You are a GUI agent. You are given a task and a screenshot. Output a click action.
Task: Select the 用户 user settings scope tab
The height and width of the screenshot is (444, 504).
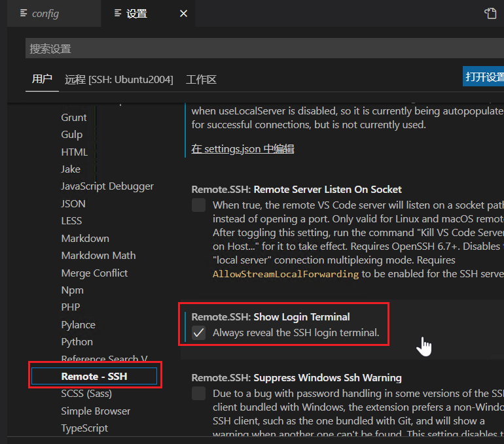point(42,79)
